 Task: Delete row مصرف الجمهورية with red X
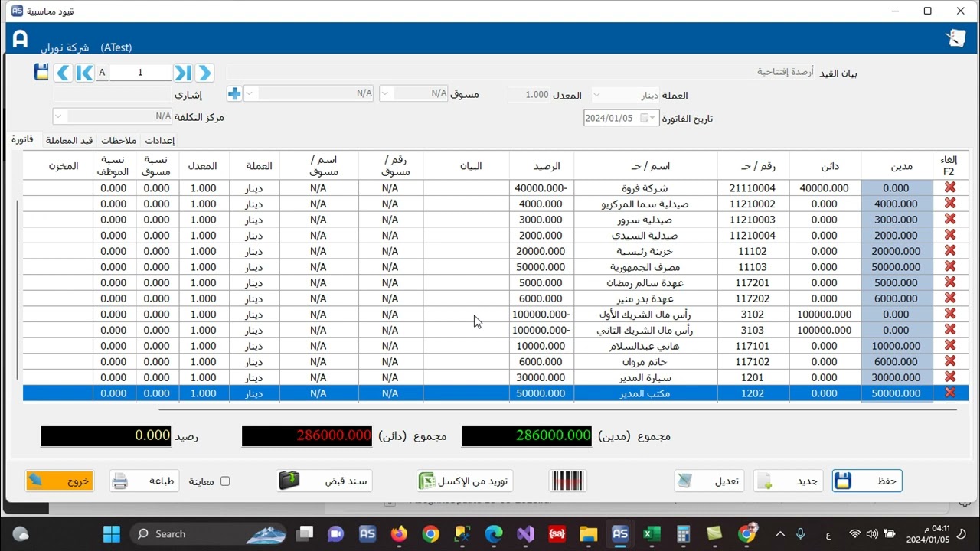[950, 266]
